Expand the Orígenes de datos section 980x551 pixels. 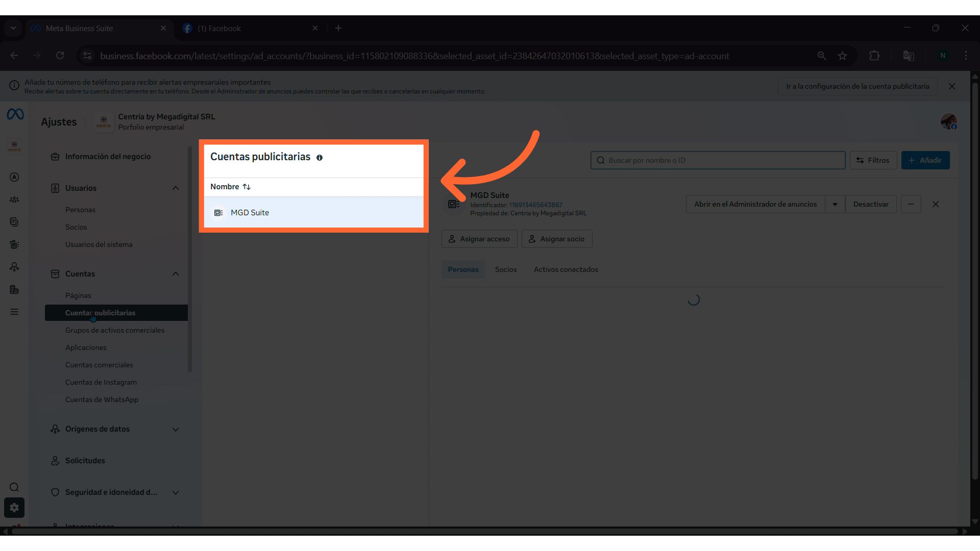tap(176, 429)
